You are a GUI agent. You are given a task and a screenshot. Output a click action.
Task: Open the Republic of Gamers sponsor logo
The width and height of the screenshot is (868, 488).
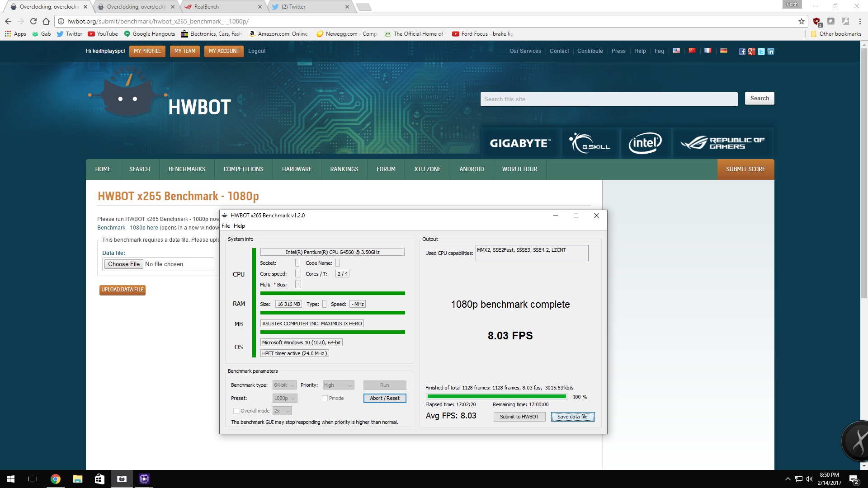(723, 143)
